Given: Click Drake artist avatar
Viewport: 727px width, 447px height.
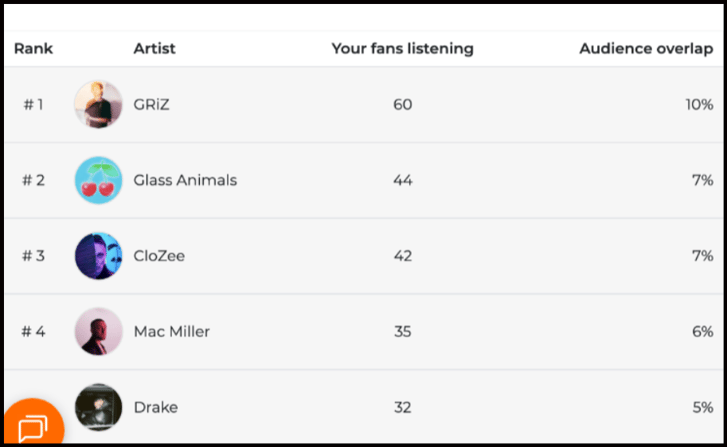Looking at the screenshot, I should [98, 407].
